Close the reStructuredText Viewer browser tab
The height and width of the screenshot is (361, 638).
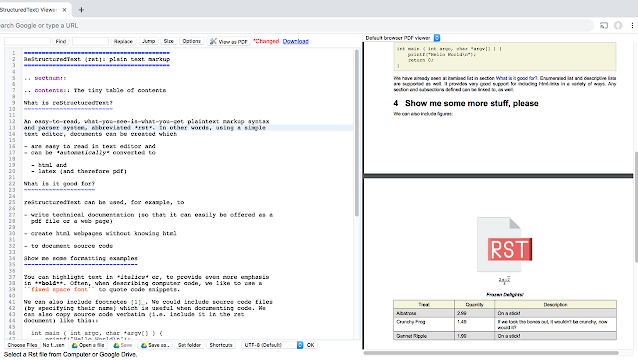pyautogui.click(x=64, y=10)
